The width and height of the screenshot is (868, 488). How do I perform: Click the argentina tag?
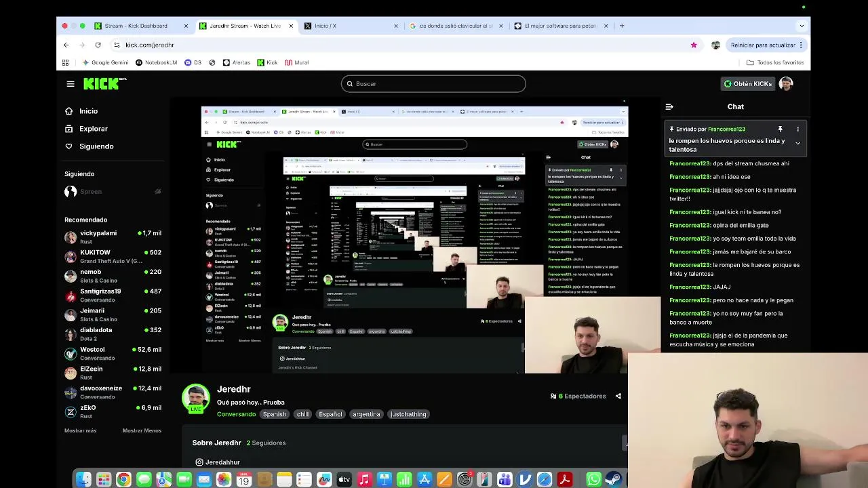(x=366, y=414)
